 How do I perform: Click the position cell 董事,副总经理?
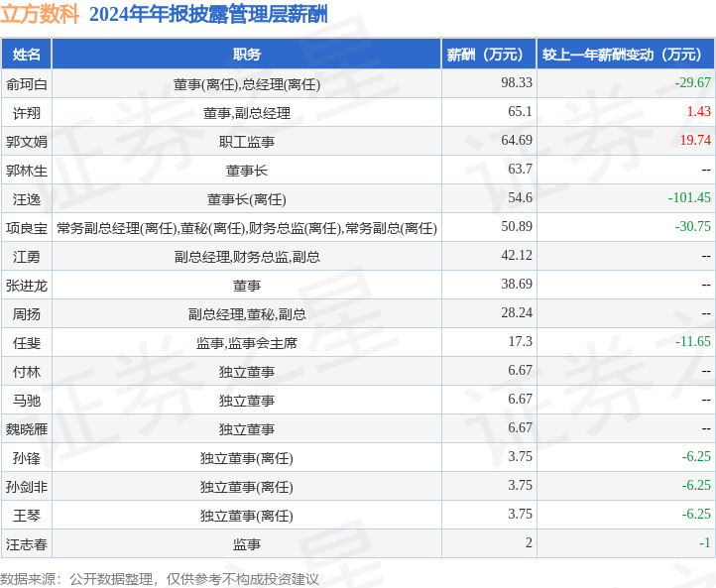click(x=247, y=113)
